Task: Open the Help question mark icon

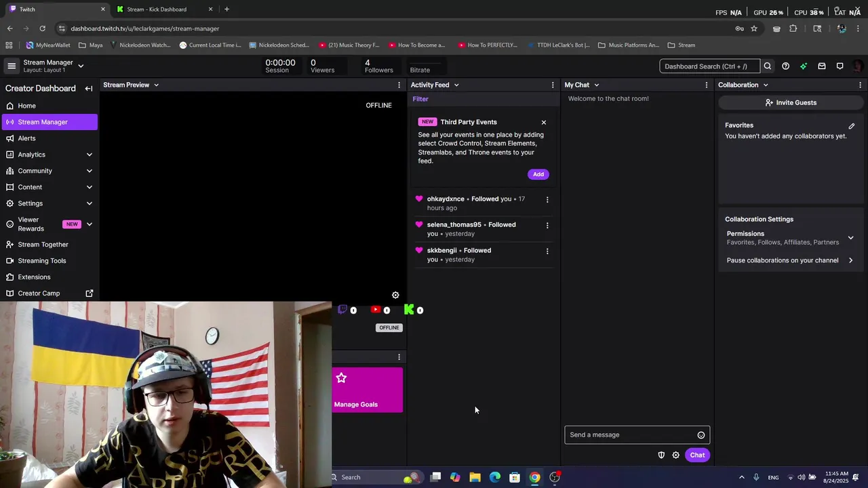Action: [x=785, y=66]
